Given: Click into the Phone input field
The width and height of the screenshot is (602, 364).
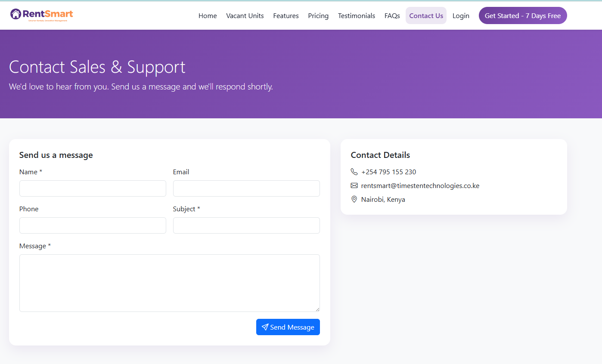Looking at the screenshot, I should [93, 225].
